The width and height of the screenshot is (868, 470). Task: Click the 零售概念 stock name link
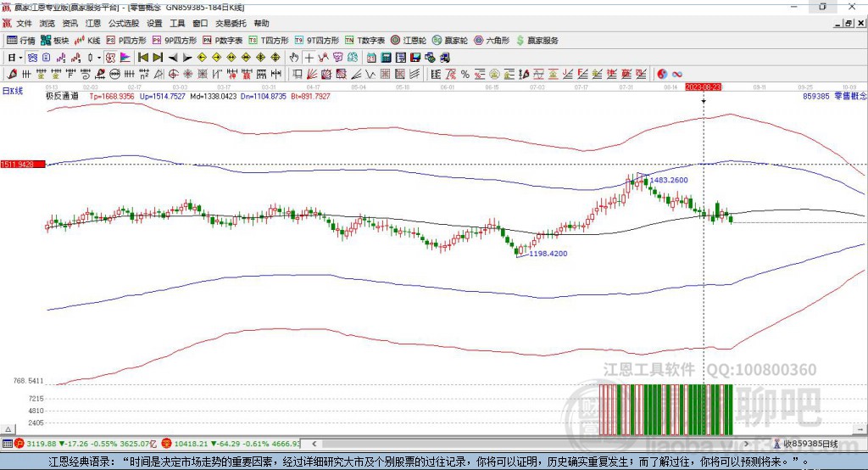pos(850,96)
